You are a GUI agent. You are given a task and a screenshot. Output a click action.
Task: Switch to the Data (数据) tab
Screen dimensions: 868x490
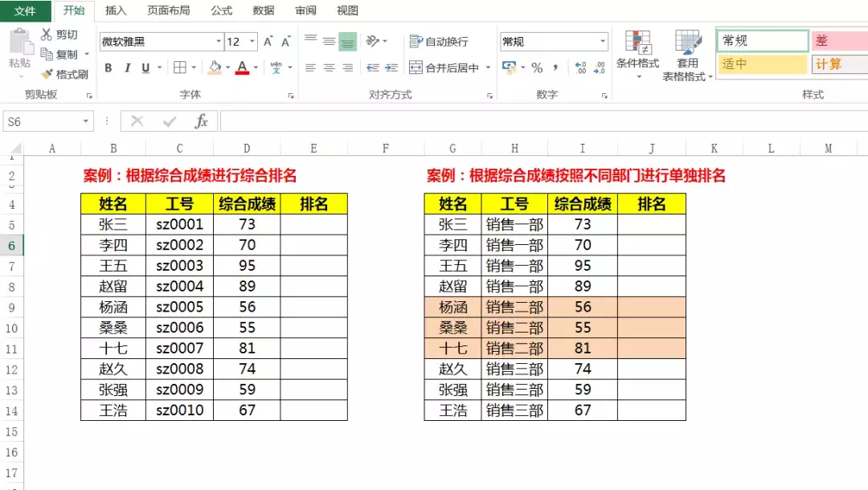(x=264, y=10)
